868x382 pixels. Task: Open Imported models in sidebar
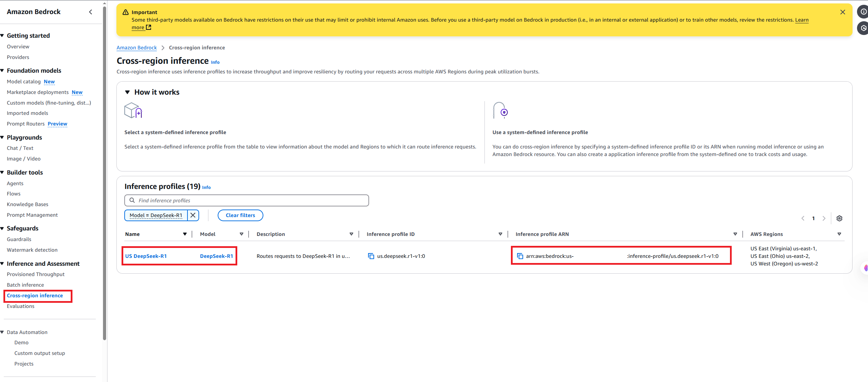point(27,113)
